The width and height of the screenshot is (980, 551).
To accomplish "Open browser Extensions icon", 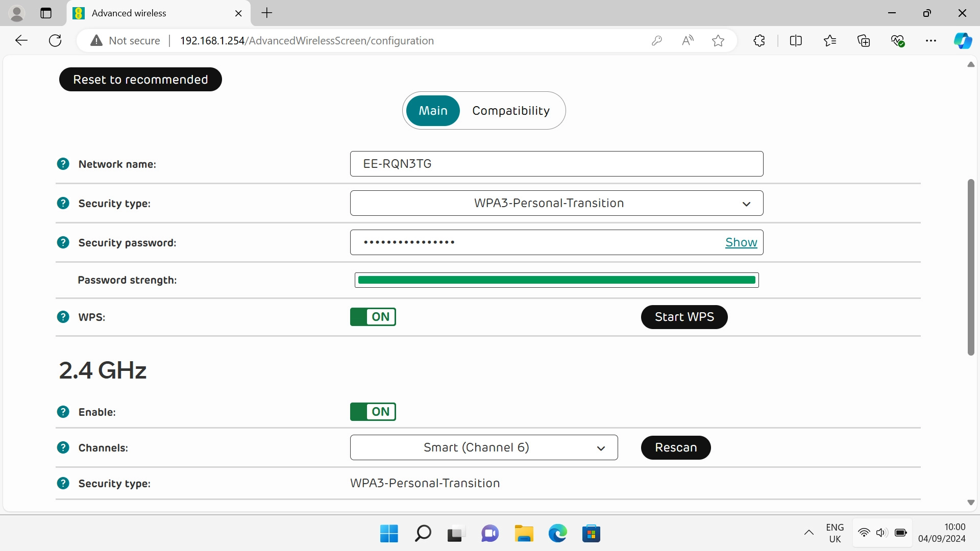I will tap(759, 40).
